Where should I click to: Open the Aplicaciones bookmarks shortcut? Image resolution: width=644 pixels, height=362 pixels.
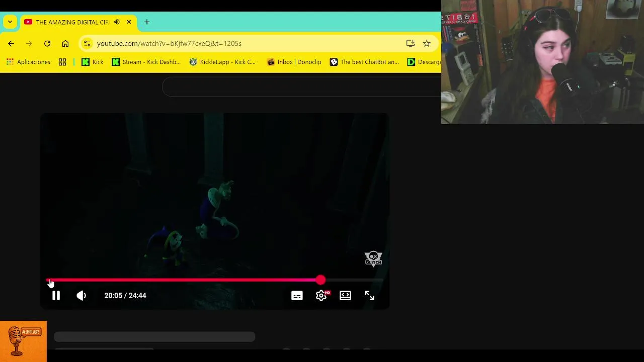[28, 62]
